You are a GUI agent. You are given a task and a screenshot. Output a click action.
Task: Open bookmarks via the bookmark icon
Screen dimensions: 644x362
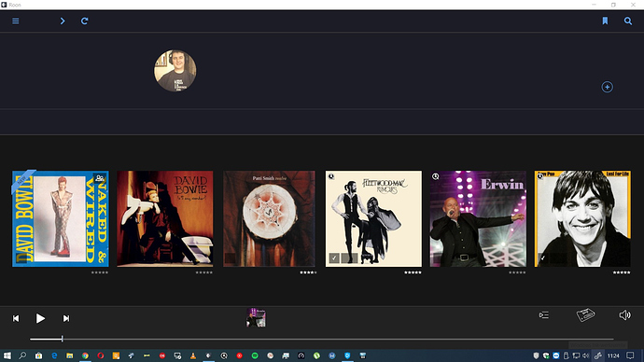(x=605, y=21)
